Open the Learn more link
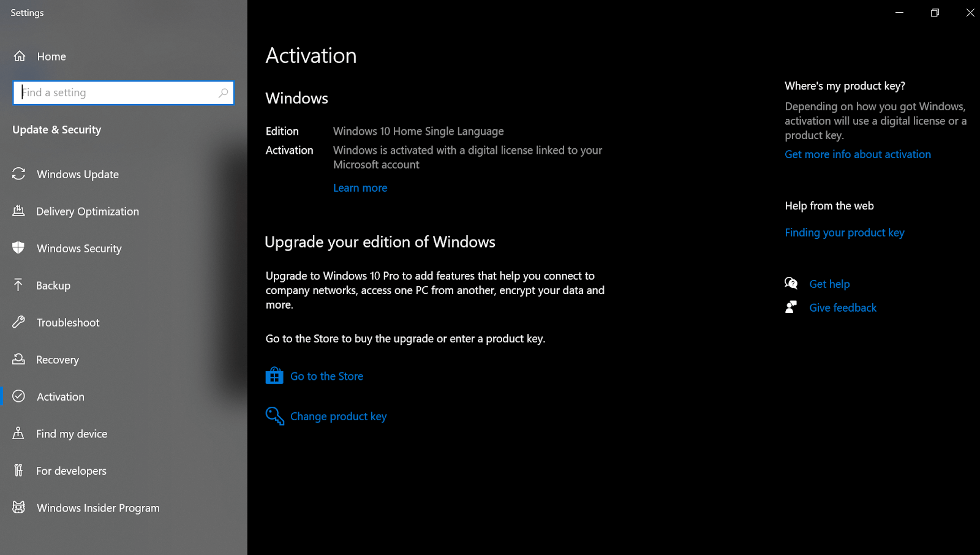980x555 pixels. (x=360, y=187)
